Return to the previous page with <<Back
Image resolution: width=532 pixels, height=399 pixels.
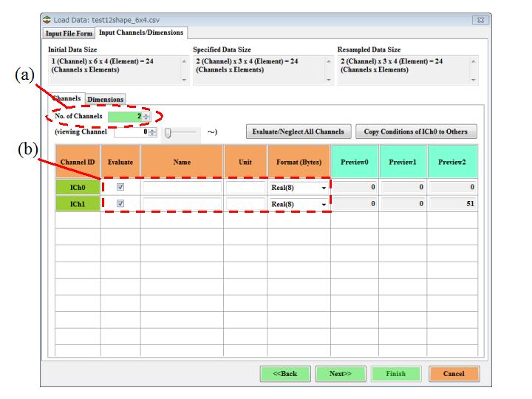click(285, 373)
